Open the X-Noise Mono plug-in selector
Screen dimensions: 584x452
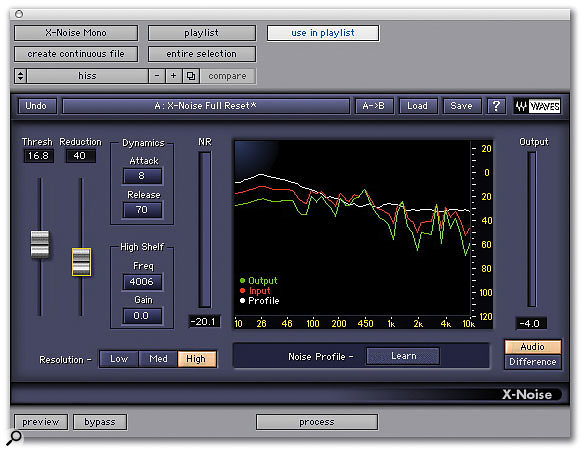click(x=76, y=33)
